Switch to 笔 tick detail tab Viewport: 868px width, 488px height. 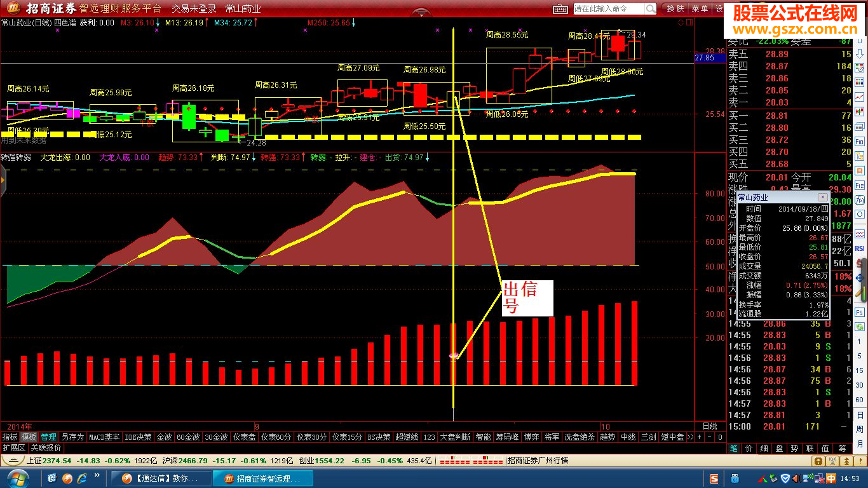click(733, 449)
